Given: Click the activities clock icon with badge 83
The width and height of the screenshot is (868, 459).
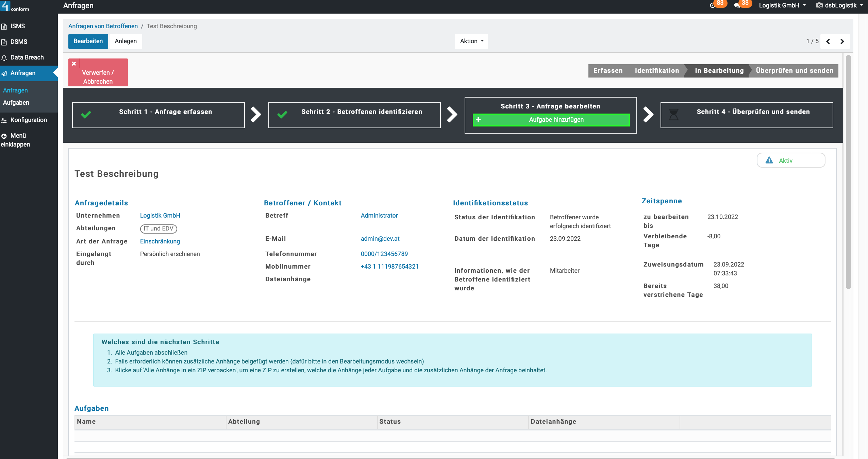Looking at the screenshot, I should [x=713, y=5].
